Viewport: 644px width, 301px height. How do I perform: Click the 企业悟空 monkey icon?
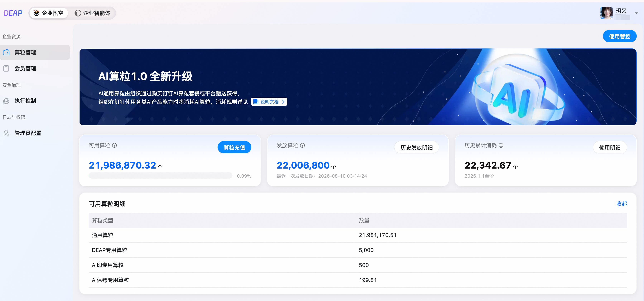click(x=36, y=13)
